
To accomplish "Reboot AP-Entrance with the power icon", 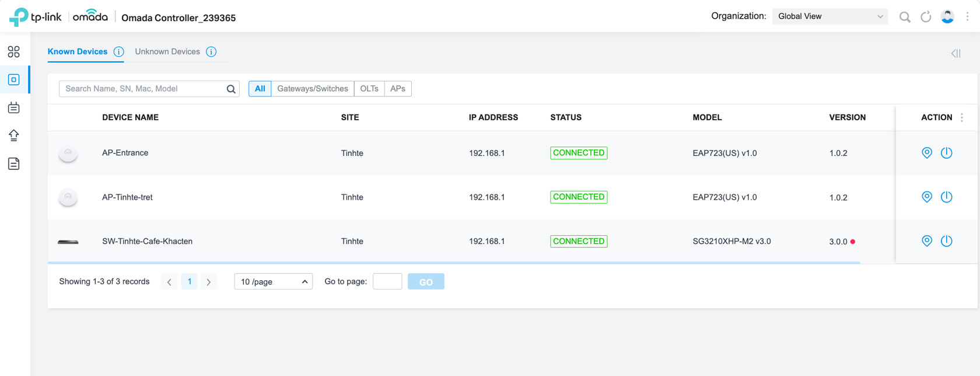I will pyautogui.click(x=947, y=153).
